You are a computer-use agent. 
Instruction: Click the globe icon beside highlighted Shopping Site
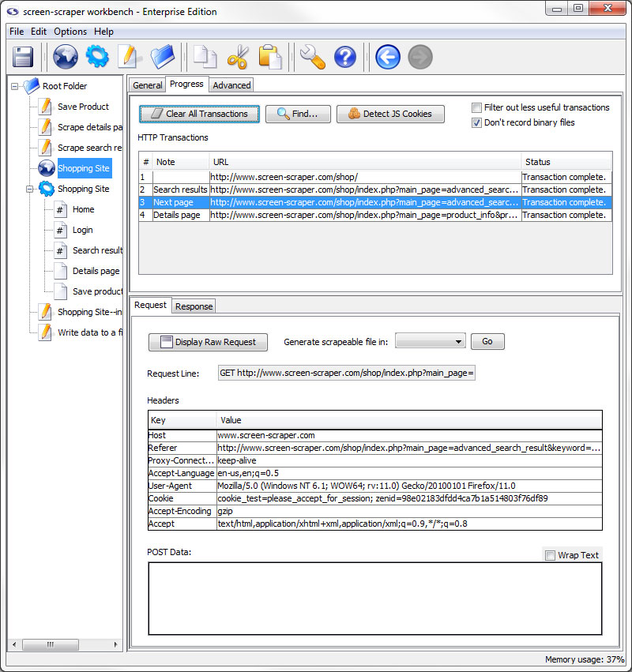47,168
